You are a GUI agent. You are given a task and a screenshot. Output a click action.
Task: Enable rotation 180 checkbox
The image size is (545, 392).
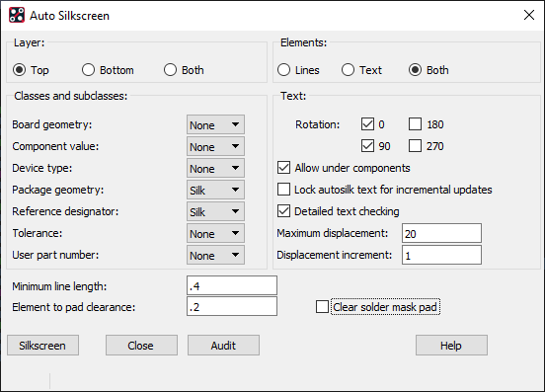tap(415, 124)
